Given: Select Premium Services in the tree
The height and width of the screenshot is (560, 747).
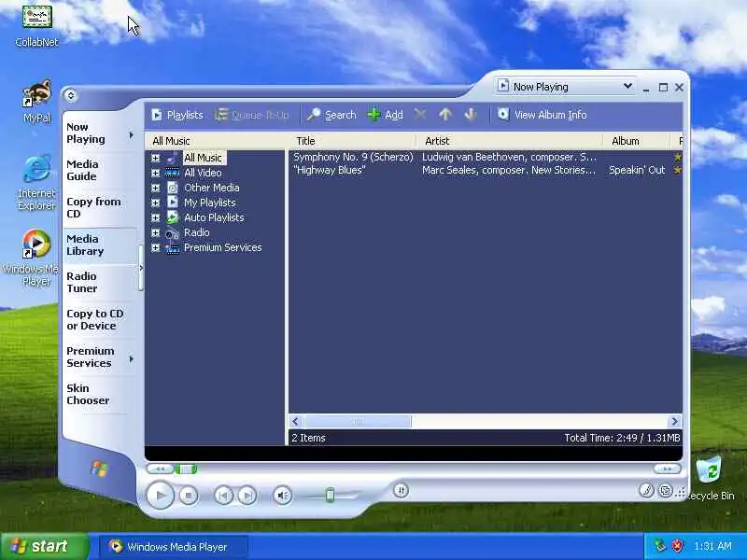Looking at the screenshot, I should tap(222, 247).
